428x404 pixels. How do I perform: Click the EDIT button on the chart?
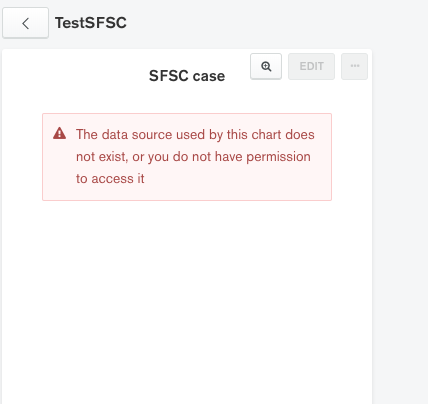point(311,66)
